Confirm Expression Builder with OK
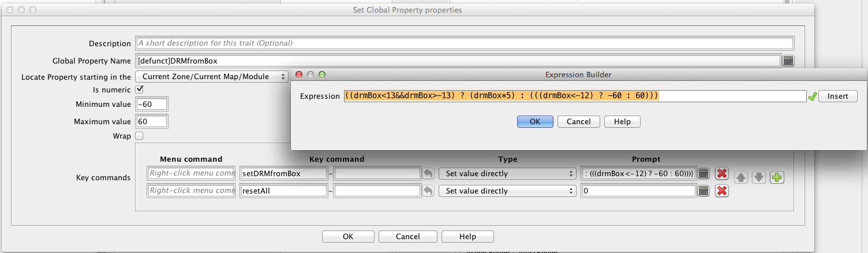 (x=535, y=121)
